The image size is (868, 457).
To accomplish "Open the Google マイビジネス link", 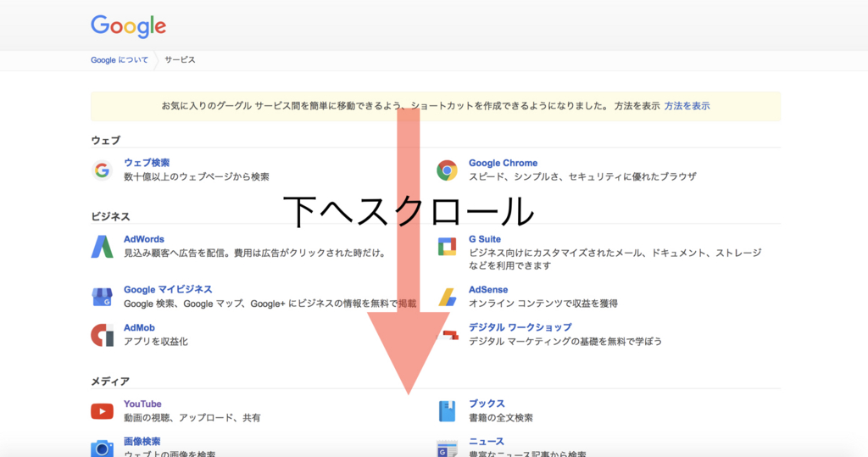I will (169, 290).
